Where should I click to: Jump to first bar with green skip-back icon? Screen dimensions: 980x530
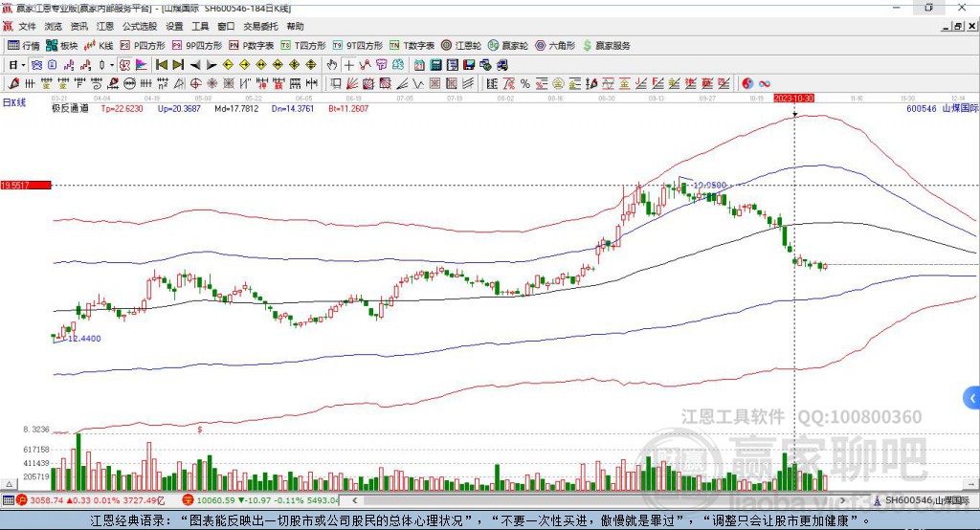coord(161,65)
